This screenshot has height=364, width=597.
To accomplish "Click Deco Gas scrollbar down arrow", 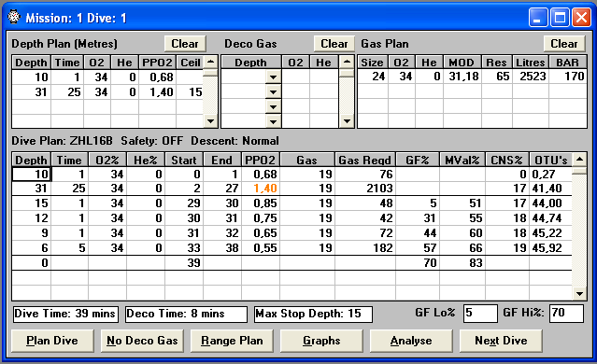I will click(x=347, y=121).
